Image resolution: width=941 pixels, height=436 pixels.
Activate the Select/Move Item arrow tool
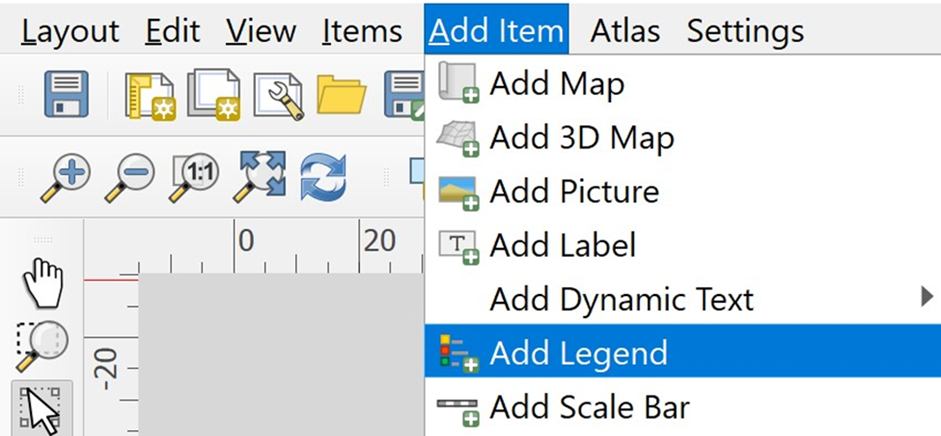pos(41,410)
